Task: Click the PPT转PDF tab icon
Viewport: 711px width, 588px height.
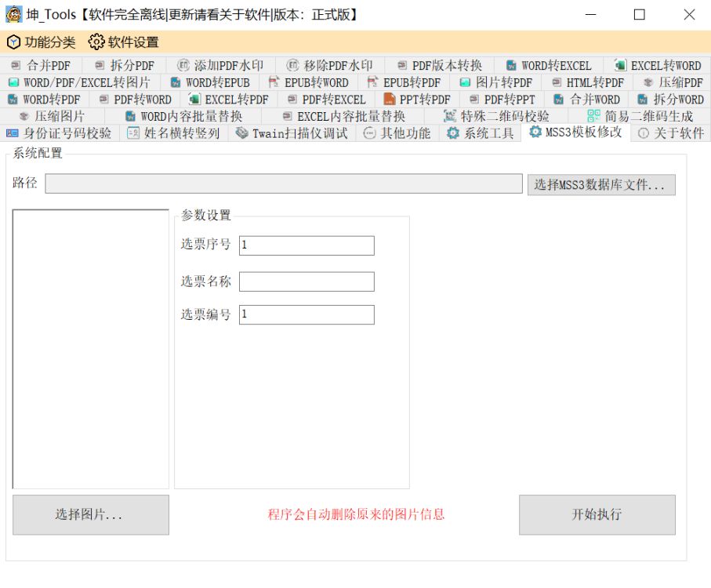Action: [389, 99]
